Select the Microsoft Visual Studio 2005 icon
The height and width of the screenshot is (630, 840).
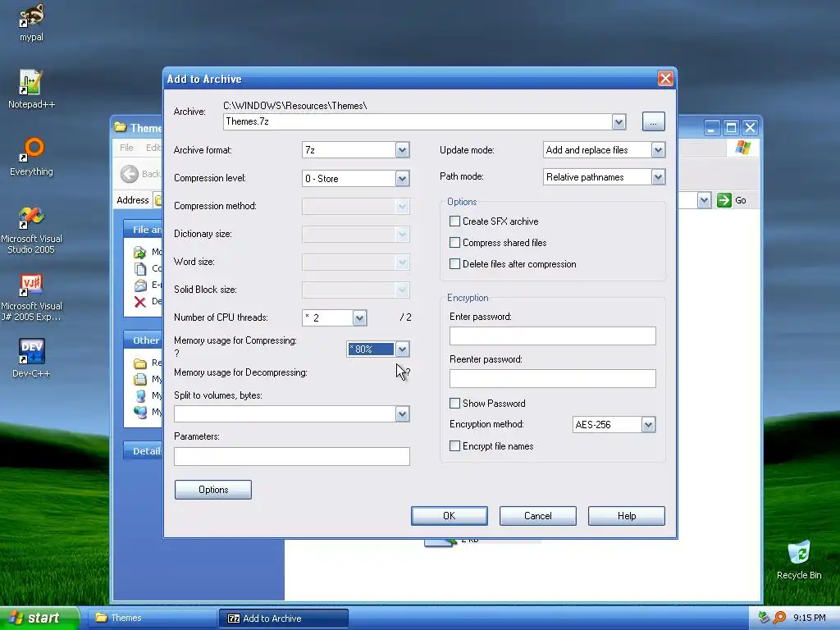click(x=31, y=217)
